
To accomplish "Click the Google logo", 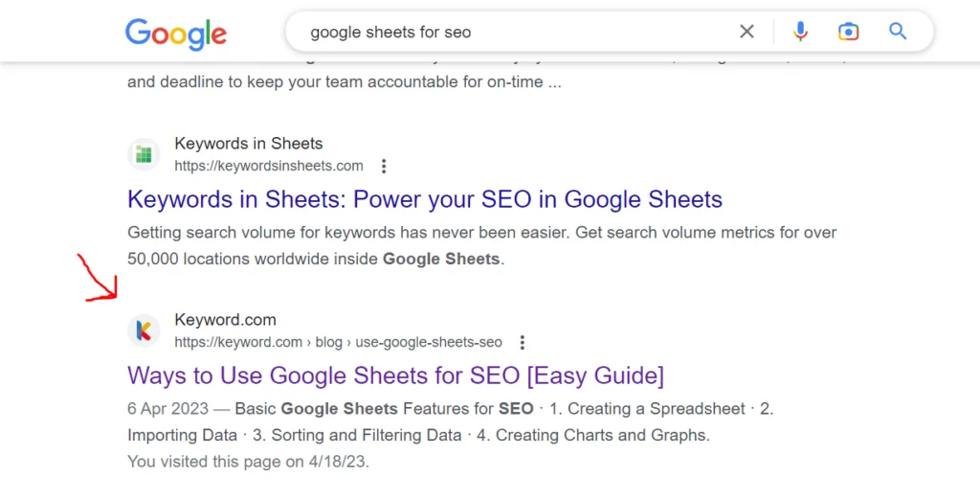I will pos(176,34).
